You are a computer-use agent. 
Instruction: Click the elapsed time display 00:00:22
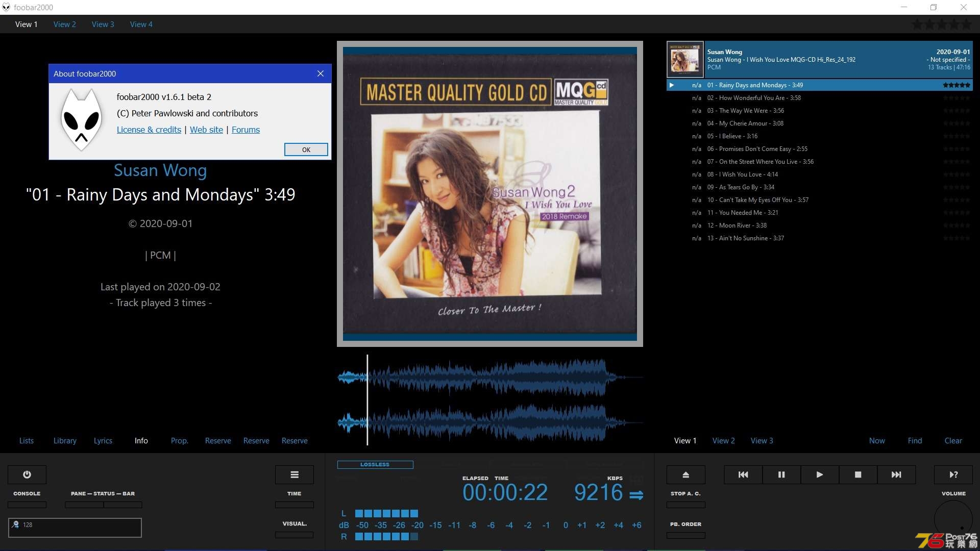[x=505, y=492]
